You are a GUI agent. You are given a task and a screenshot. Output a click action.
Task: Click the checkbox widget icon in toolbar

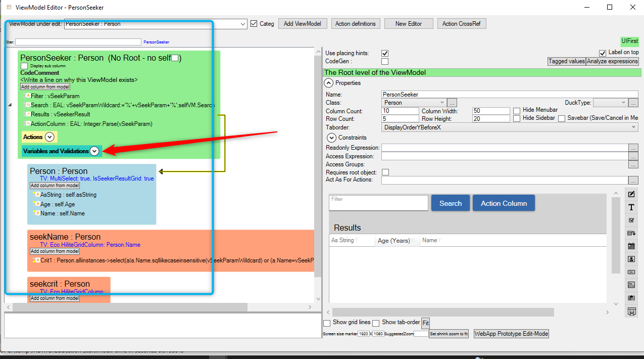coord(631,220)
